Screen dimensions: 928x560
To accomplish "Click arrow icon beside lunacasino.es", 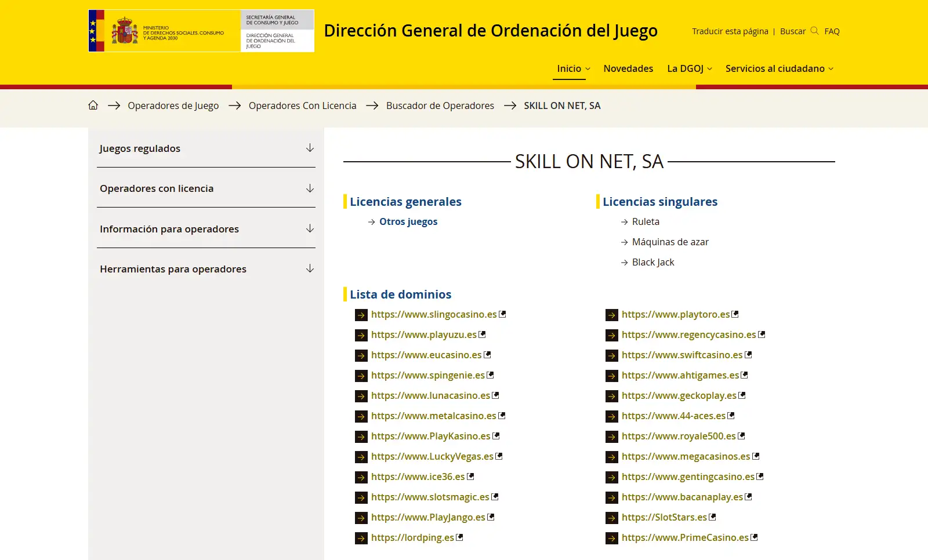I will click(361, 396).
